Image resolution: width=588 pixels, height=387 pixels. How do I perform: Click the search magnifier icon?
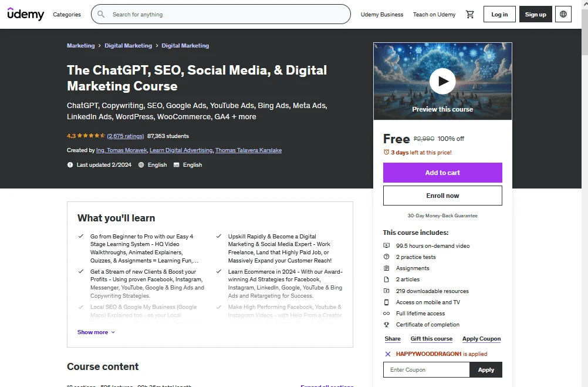101,14
